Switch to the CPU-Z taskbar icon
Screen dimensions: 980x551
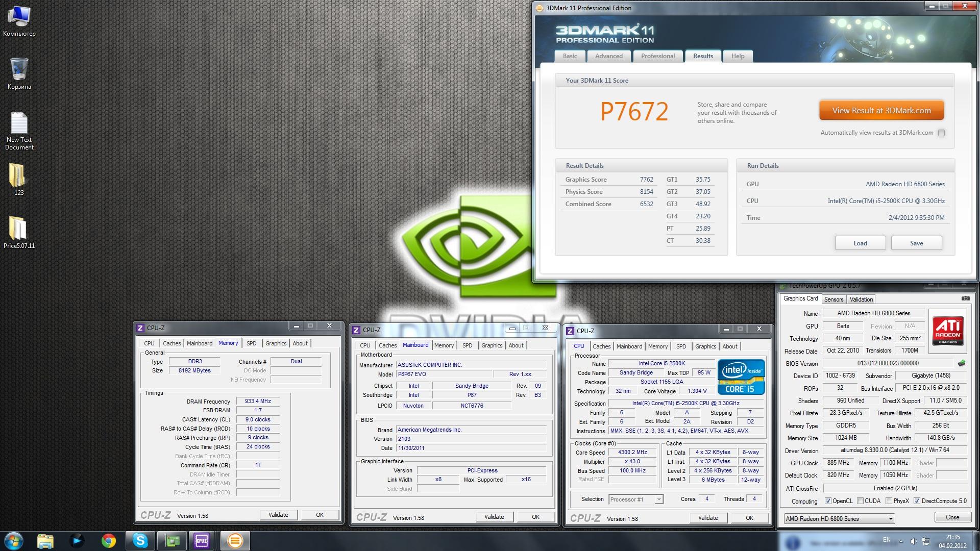click(202, 541)
